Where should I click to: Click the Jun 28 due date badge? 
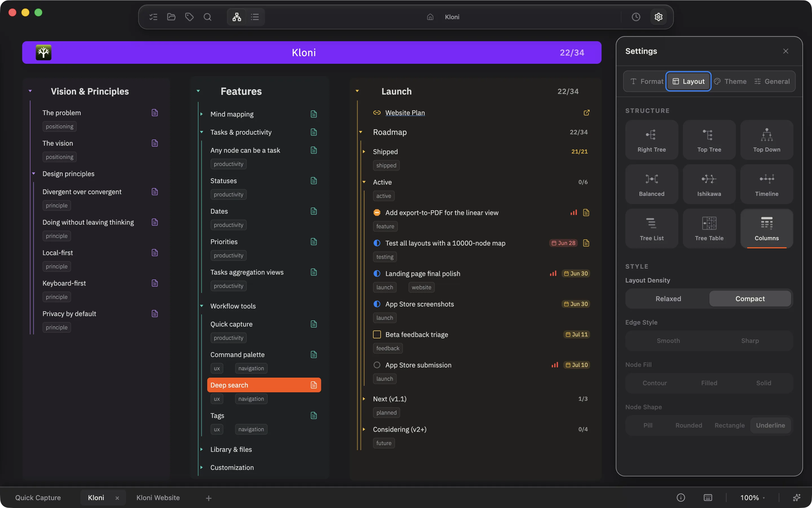pyautogui.click(x=563, y=243)
